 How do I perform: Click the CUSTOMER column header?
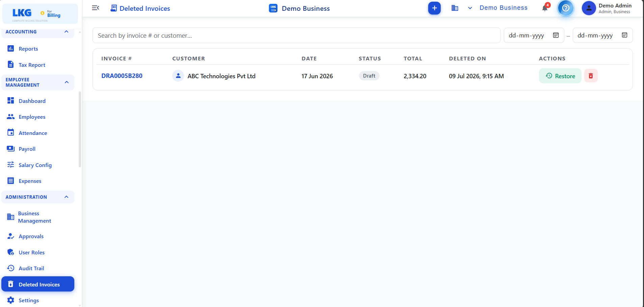pos(188,58)
